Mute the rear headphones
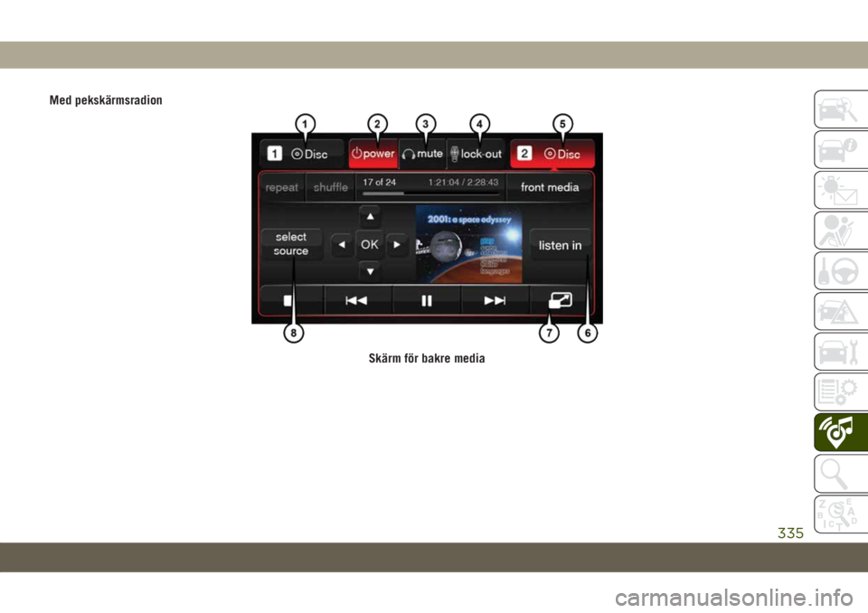This screenshot has height=613, width=868. tap(422, 154)
